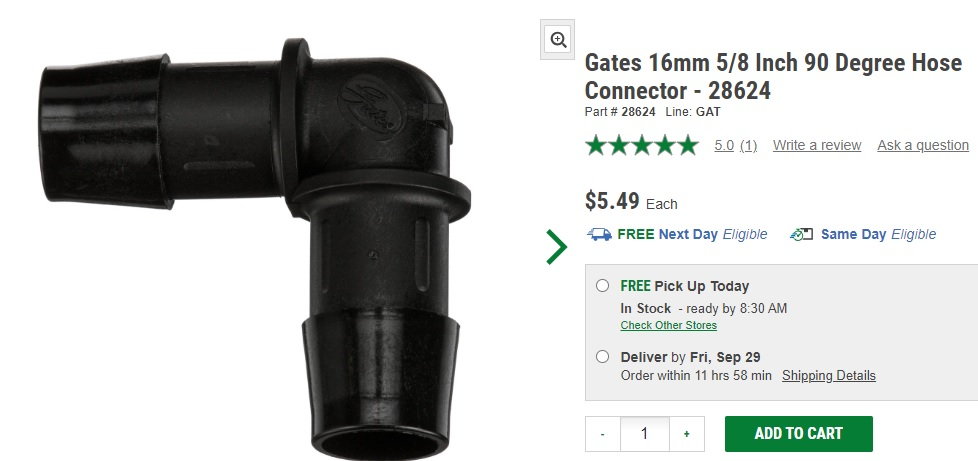The height and width of the screenshot is (461, 978).
Task: Open the Ask a question link
Action: click(x=922, y=145)
